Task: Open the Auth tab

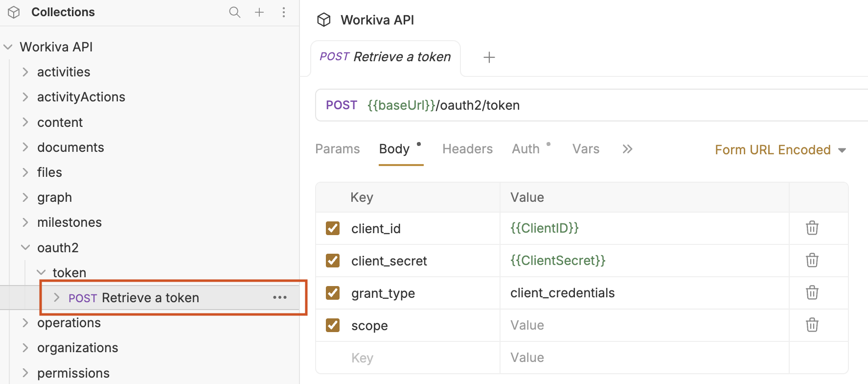Action: [x=525, y=149]
